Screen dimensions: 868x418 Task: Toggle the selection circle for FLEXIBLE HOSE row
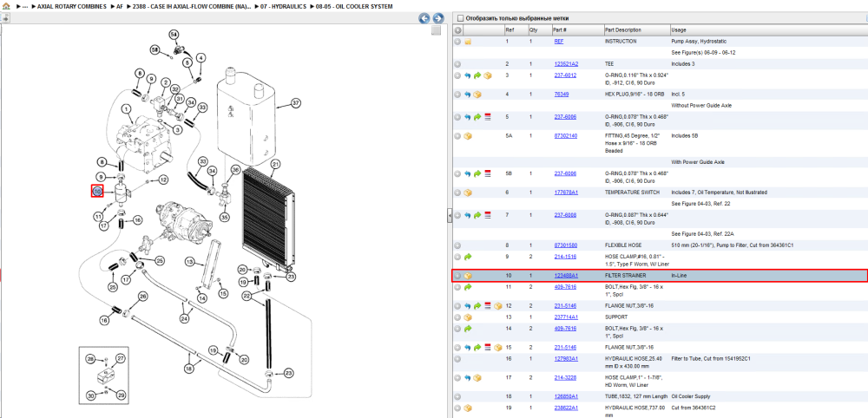(x=457, y=245)
